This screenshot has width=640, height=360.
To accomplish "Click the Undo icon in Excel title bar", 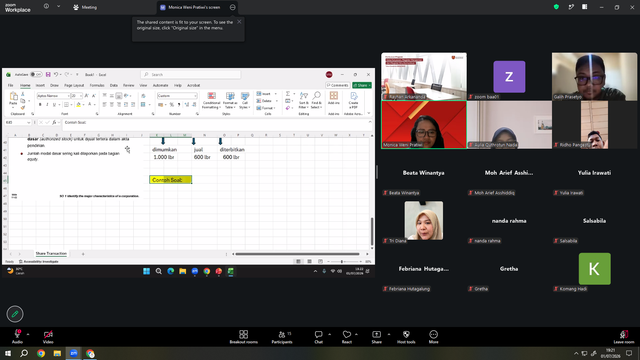I will tap(56, 75).
